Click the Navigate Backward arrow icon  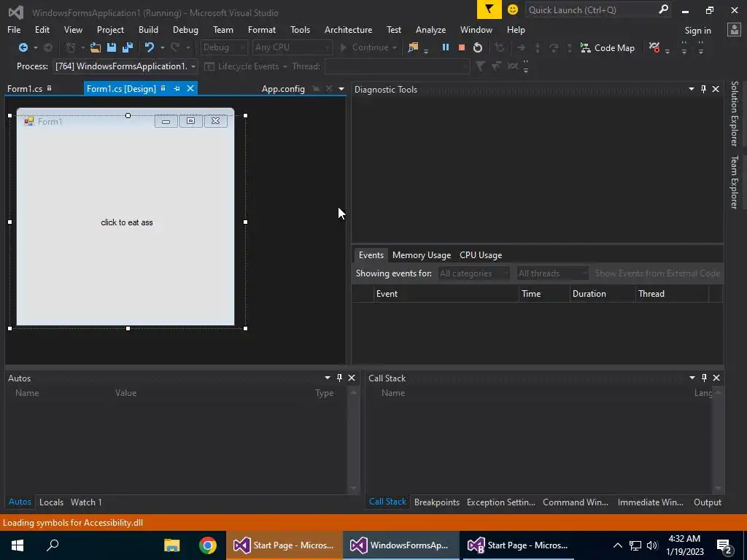coord(23,47)
